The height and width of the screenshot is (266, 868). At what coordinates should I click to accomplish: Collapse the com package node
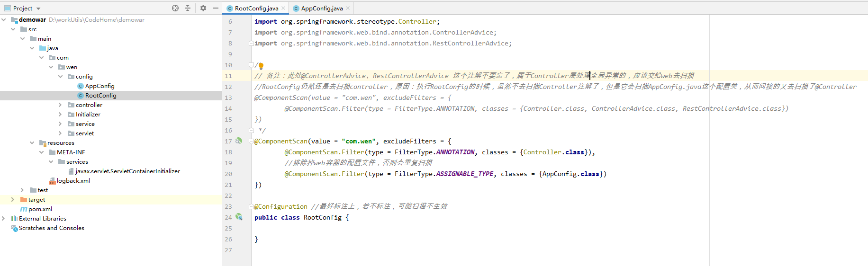pyautogui.click(x=42, y=58)
